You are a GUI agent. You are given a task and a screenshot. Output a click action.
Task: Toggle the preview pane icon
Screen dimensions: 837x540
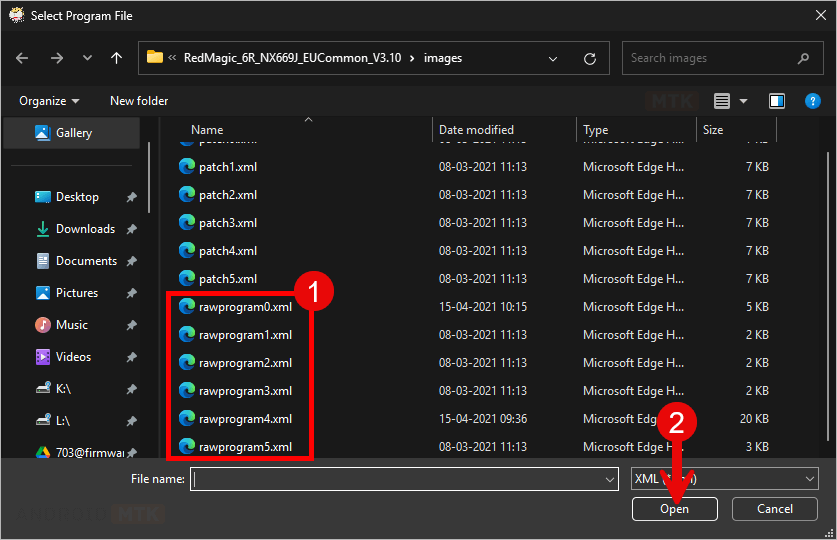(777, 101)
